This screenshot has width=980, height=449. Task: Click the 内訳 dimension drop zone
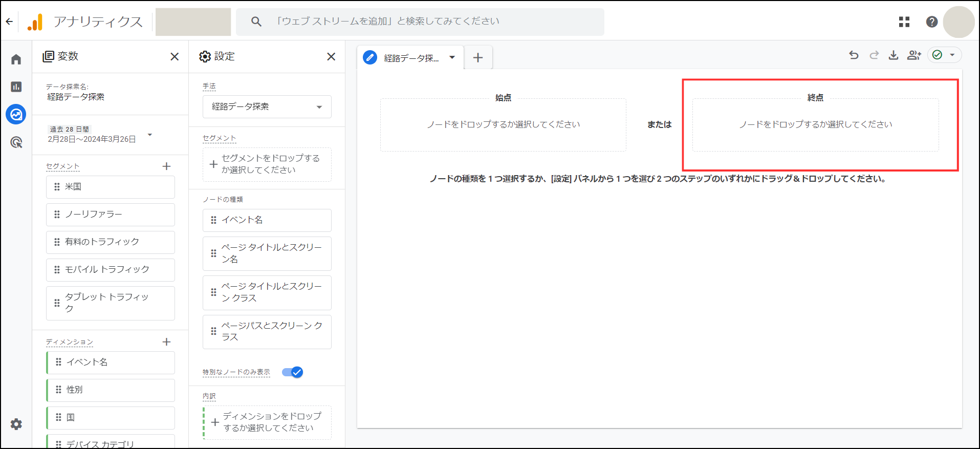[x=267, y=422]
